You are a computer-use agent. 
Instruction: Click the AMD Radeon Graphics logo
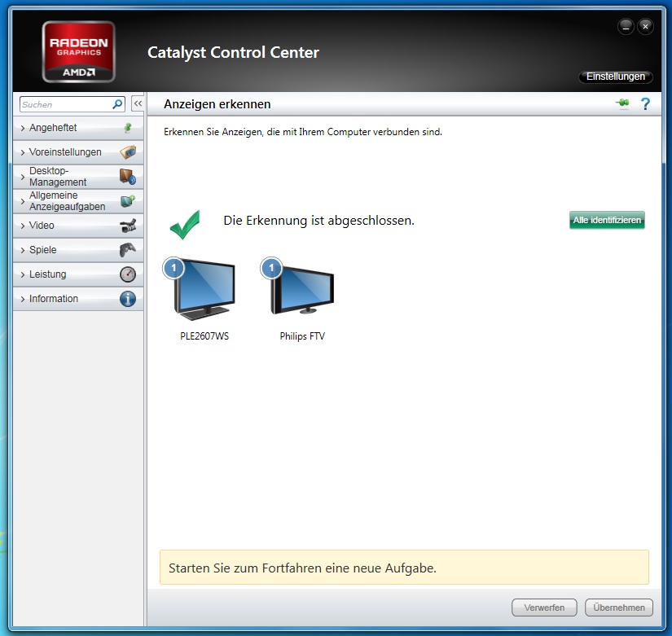(79, 51)
